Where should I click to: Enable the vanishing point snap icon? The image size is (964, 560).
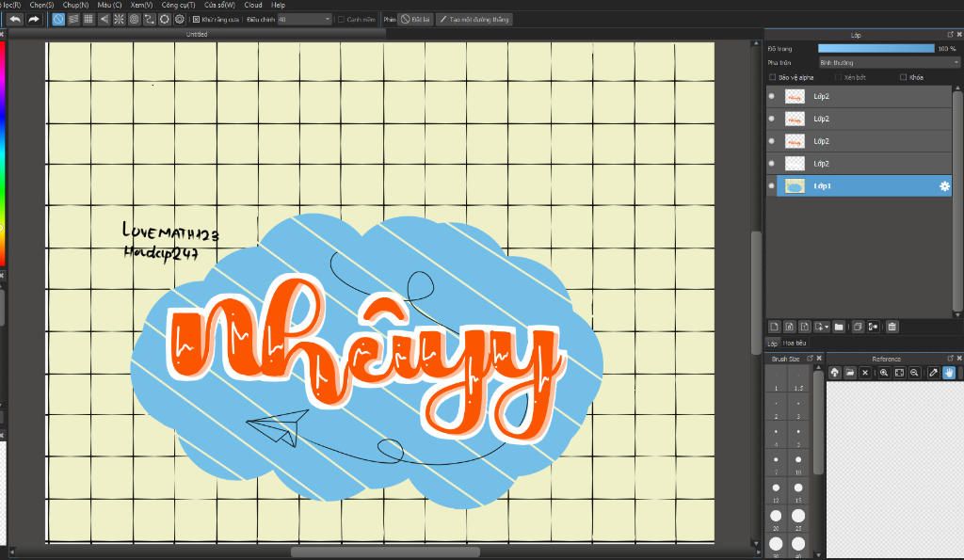click(x=104, y=20)
